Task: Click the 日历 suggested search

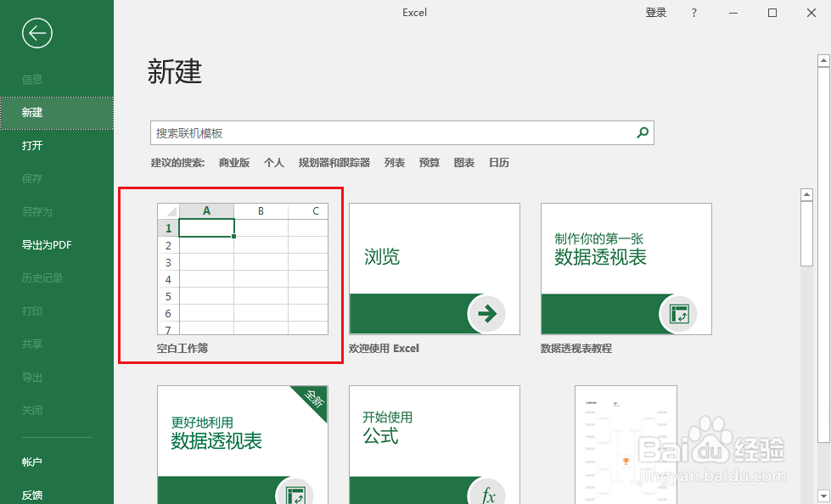Action: coord(499,163)
